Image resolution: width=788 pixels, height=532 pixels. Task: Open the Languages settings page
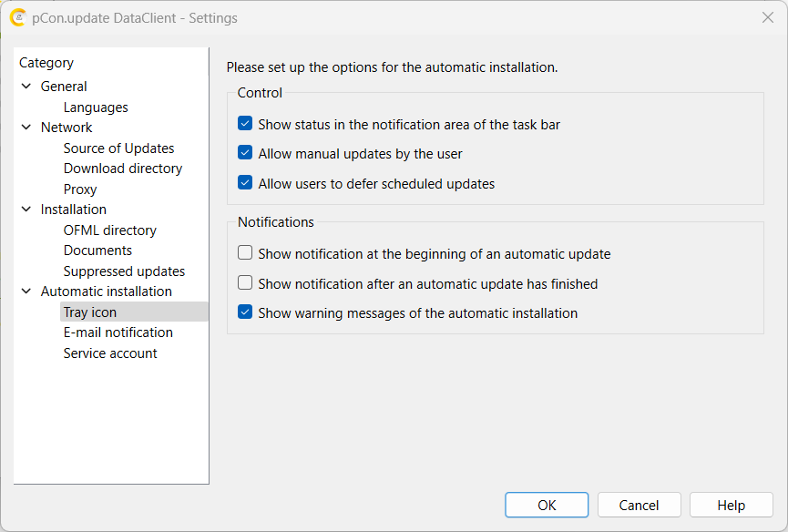(96, 107)
